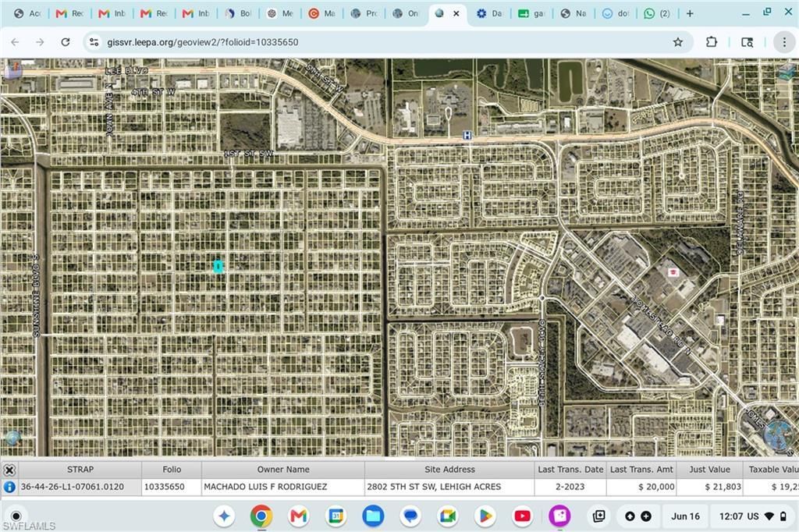Screen dimensions: 799x532
Task: Bookmark this page with the star icon
Action: (x=678, y=42)
